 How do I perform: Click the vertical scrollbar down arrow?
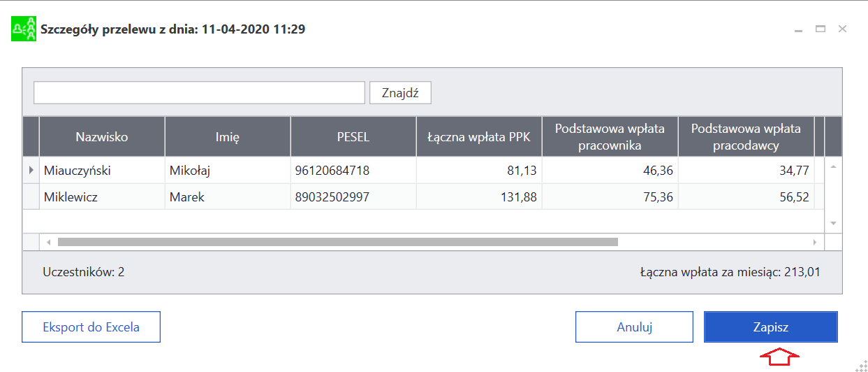[833, 223]
